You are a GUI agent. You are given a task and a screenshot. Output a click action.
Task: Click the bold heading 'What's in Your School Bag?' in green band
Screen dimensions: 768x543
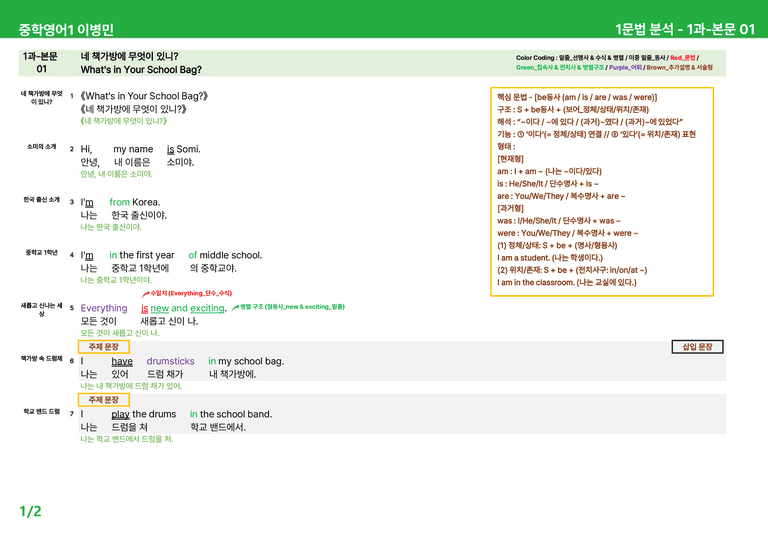point(141,70)
